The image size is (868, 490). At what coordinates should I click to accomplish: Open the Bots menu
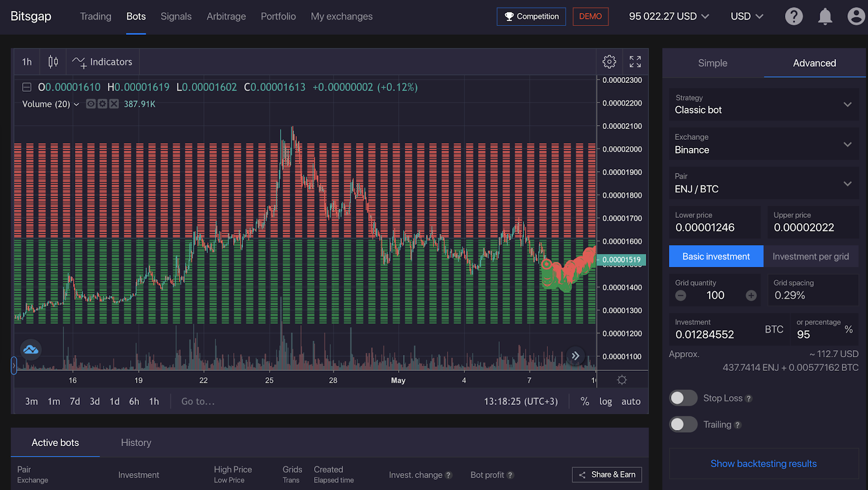tap(136, 16)
